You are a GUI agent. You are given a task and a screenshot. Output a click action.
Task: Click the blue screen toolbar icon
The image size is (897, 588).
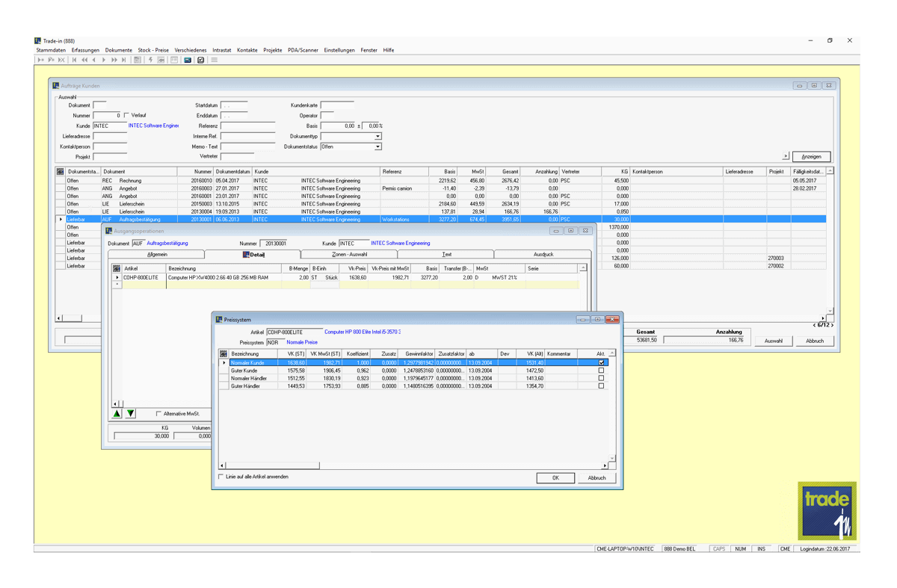coord(188,60)
